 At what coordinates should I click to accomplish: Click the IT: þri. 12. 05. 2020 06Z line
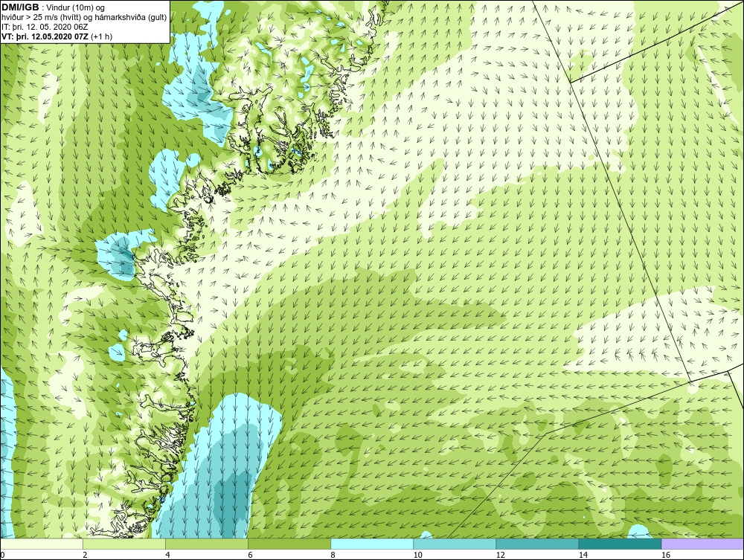coord(45,27)
